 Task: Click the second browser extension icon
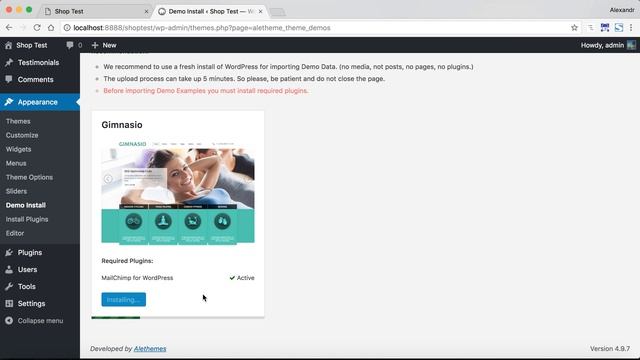coord(604,28)
